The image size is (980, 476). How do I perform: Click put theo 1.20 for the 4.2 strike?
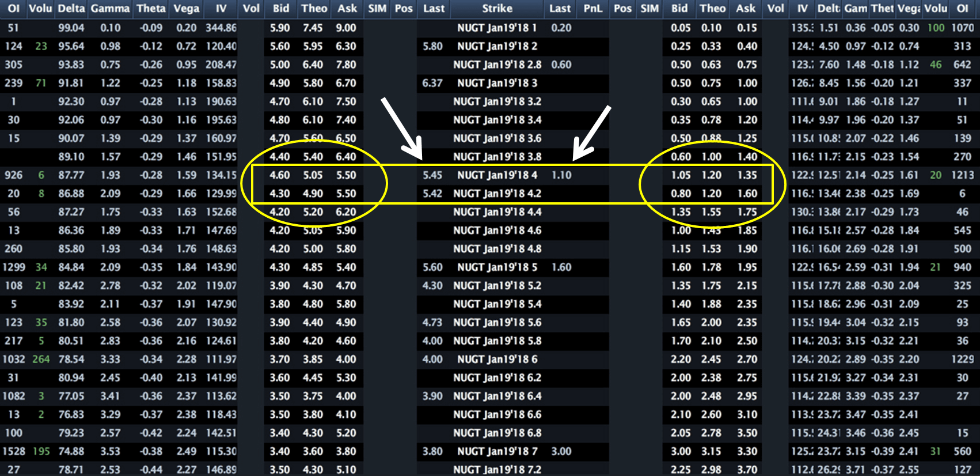[711, 194]
